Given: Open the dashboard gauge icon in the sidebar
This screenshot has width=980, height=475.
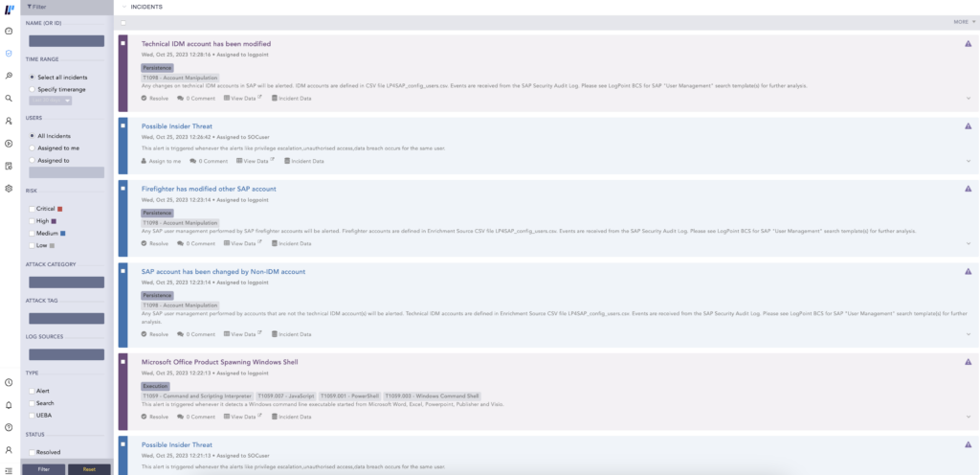Looking at the screenshot, I should tap(9, 31).
